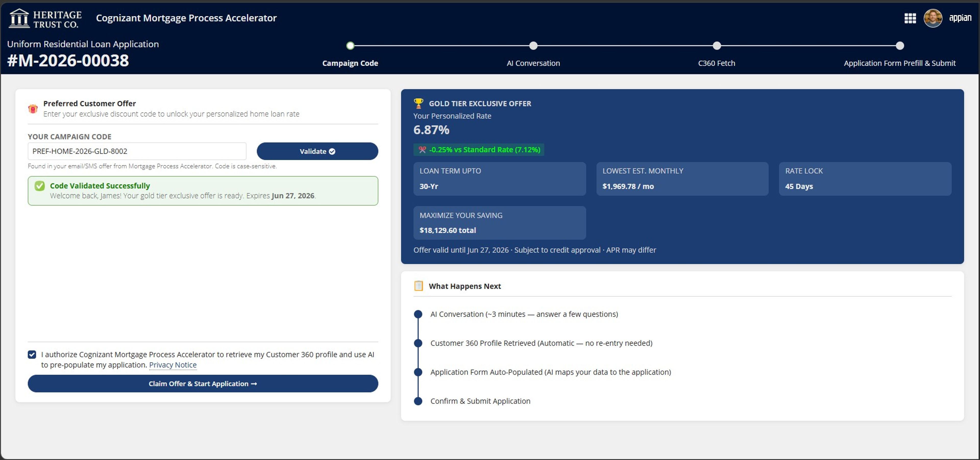Click the C360 Fetch step label
The width and height of the screenshot is (980, 460).
coord(717,63)
